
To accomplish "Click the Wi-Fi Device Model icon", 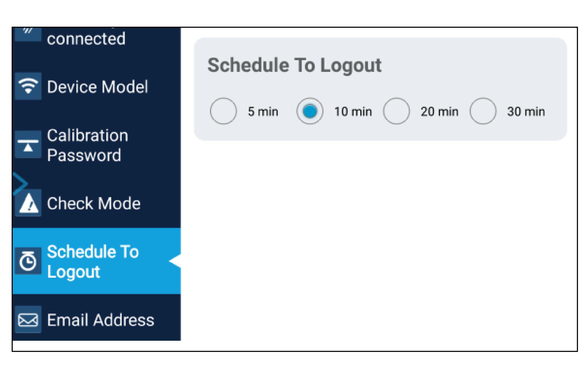I will coord(28,86).
